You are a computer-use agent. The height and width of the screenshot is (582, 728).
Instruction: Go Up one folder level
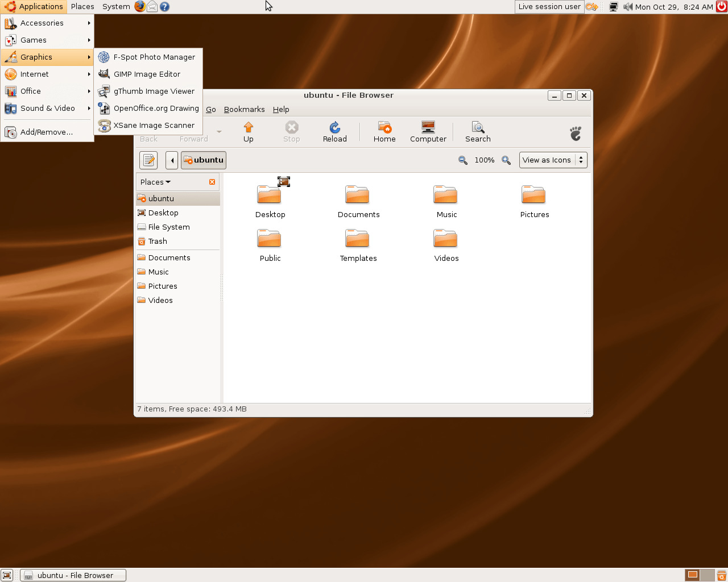[249, 132]
